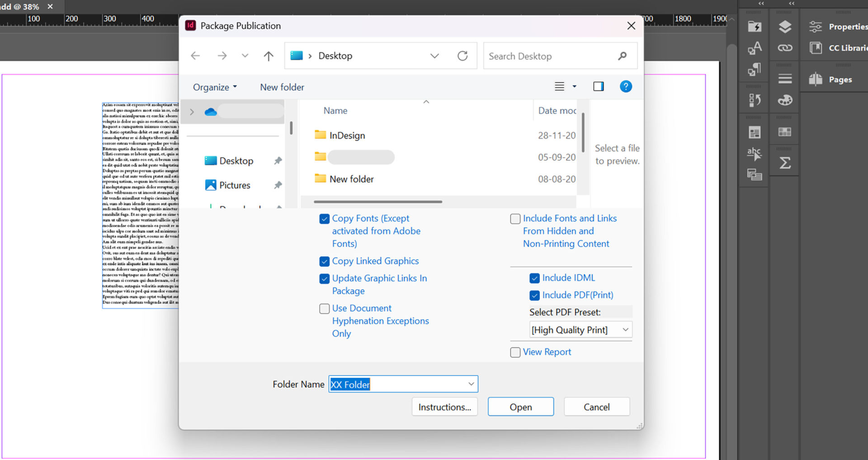Select the InDesign folder in the file list

pyautogui.click(x=347, y=135)
